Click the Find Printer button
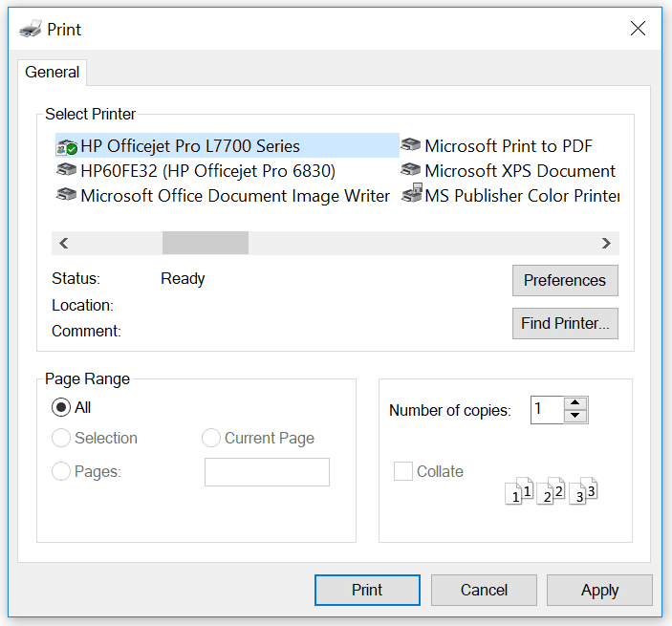Screen dimensions: 672x626 click(x=565, y=323)
